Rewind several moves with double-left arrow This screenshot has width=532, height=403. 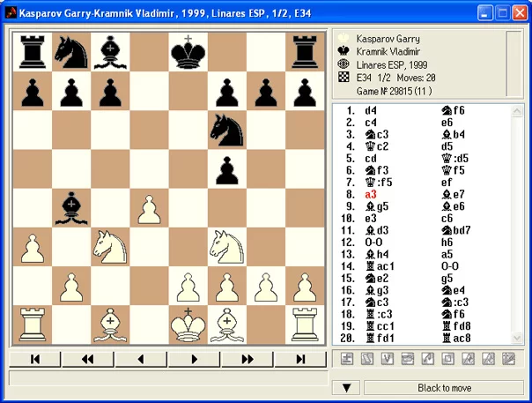[x=88, y=359]
